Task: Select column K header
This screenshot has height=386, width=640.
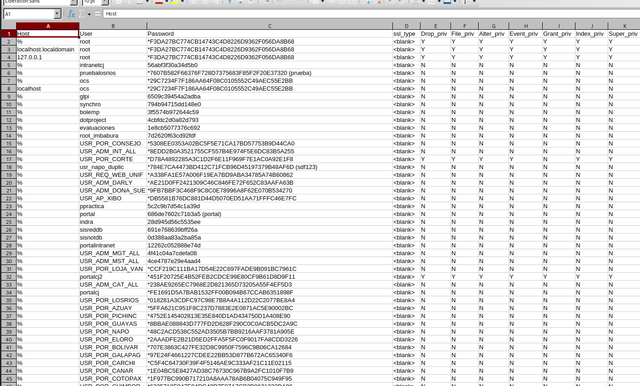Action: click(624, 26)
